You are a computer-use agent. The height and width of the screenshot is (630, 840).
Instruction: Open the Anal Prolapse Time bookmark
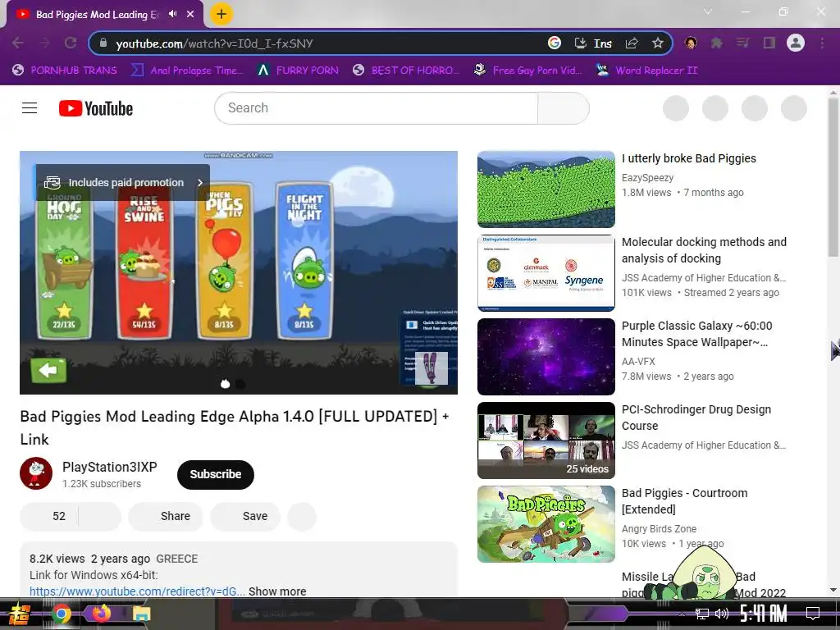tap(187, 71)
